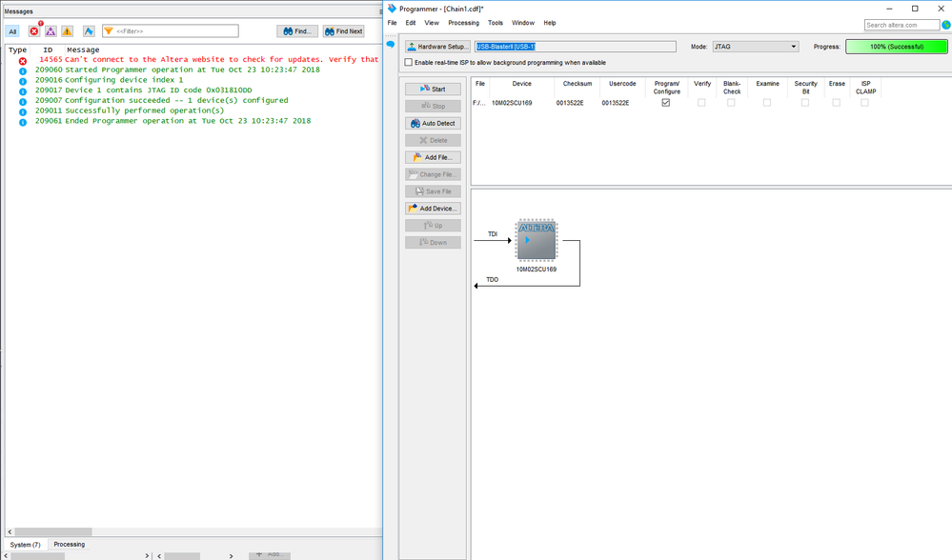Switch to the System (7) tab
952x560 pixels.
click(25, 544)
